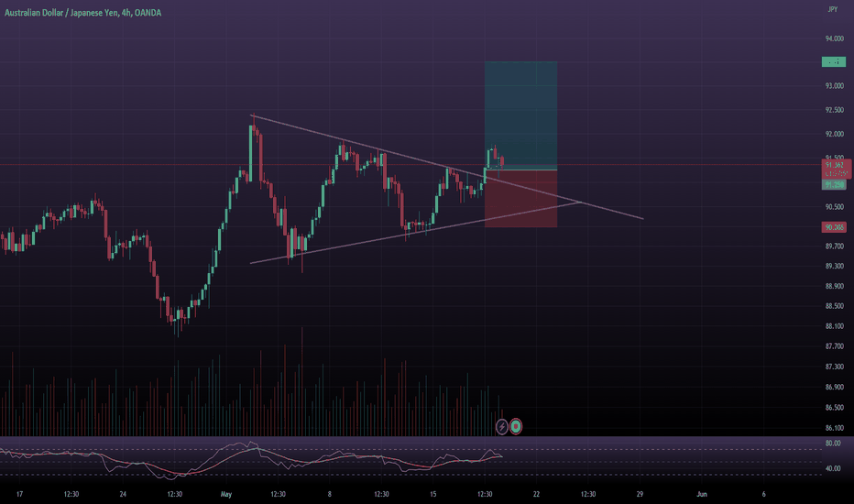Click the lightning bolt event icon

(x=501, y=426)
